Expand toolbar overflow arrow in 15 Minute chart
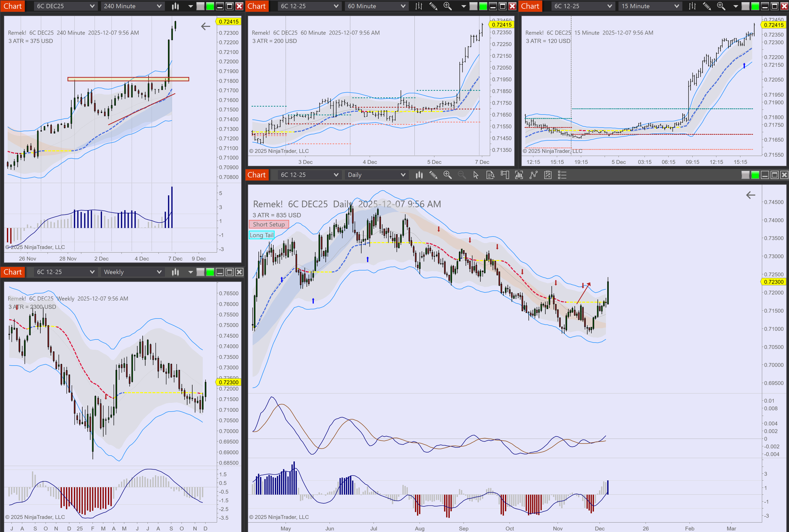This screenshot has height=532, width=789. [x=736, y=6]
